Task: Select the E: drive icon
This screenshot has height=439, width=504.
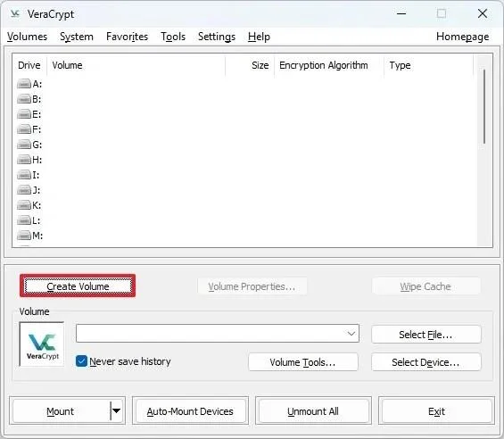Action: [x=24, y=114]
